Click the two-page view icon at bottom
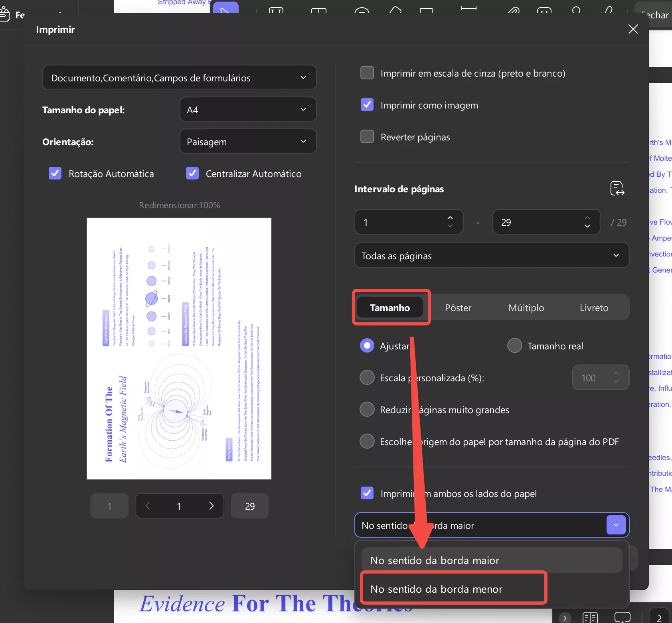Viewport: 672px width, 623px height. click(590, 617)
